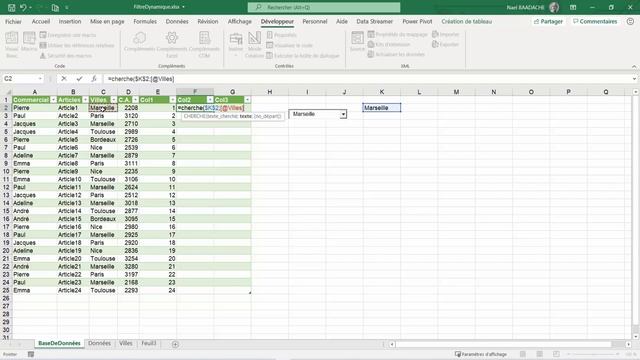Open the Commercial column filter dropdown
The height and width of the screenshot is (360, 640).
(x=53, y=100)
